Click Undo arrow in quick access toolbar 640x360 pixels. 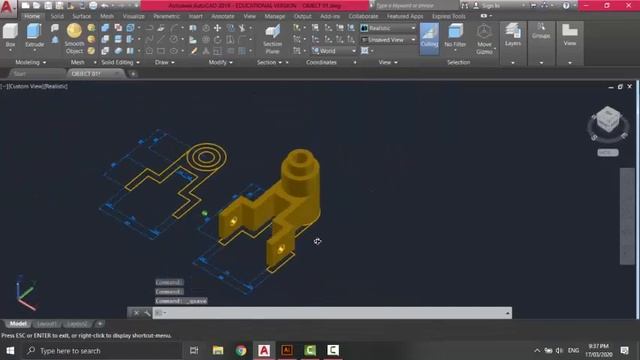coord(105,5)
